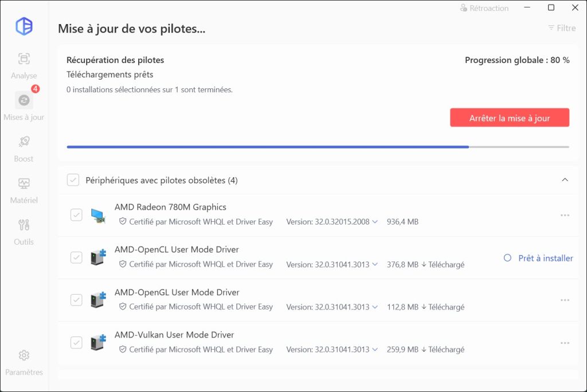This screenshot has height=392, width=587.
Task: Click the Téléchargements prêts status text
Action: click(x=109, y=75)
